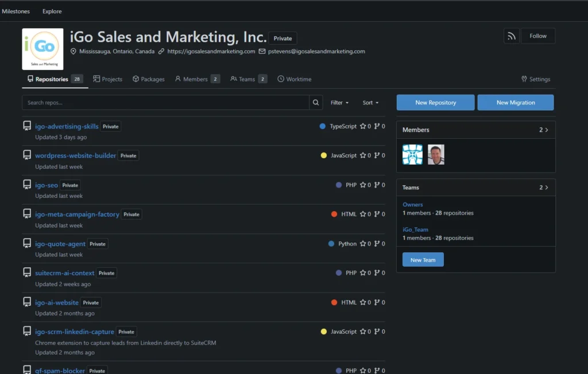
Task: Open the Filter dropdown
Action: coord(339,103)
